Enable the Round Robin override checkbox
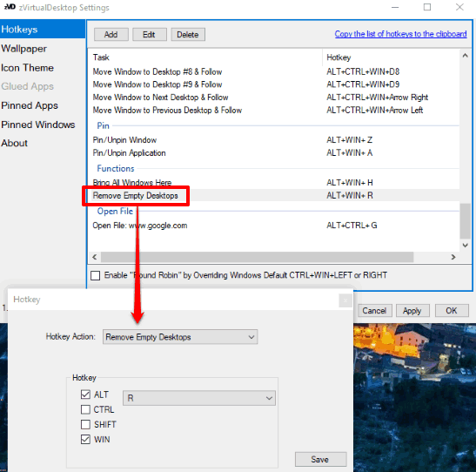The image size is (476, 472). (96, 275)
